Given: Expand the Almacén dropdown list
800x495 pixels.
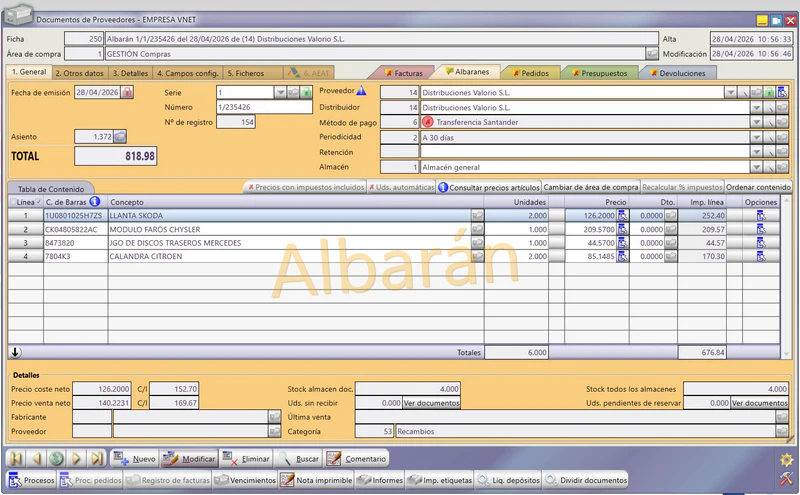Looking at the screenshot, I should coord(756,167).
